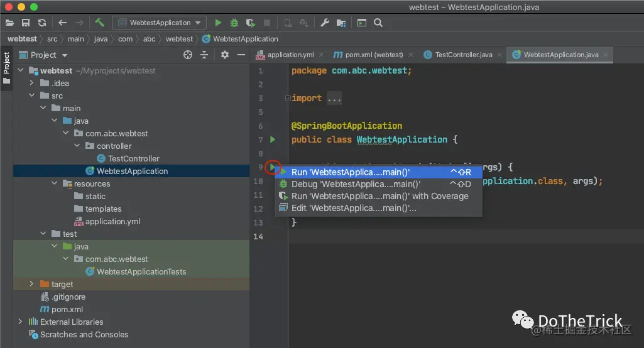This screenshot has width=644, height=348.
Task: Navigate forward with the right arrow icon
Action: (79, 23)
